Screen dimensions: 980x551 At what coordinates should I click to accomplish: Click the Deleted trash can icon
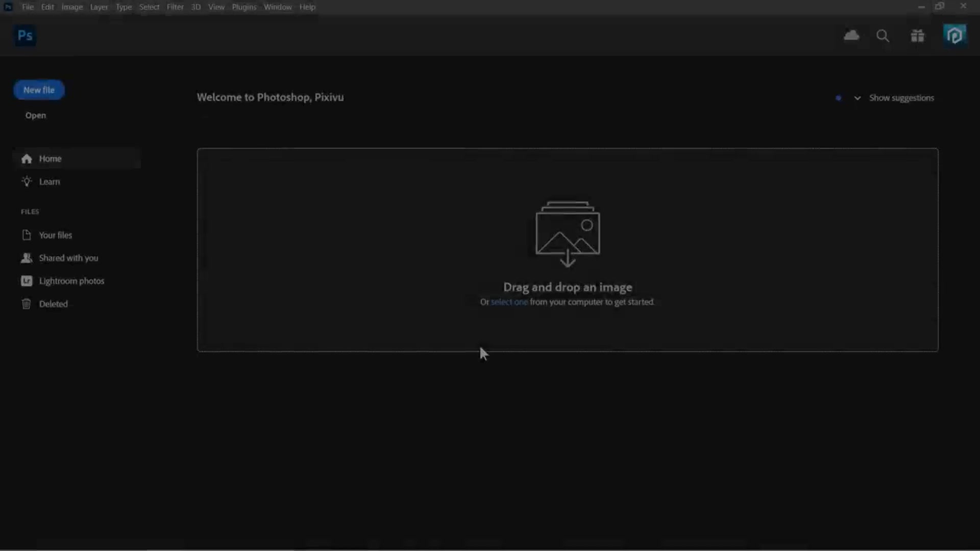27,304
